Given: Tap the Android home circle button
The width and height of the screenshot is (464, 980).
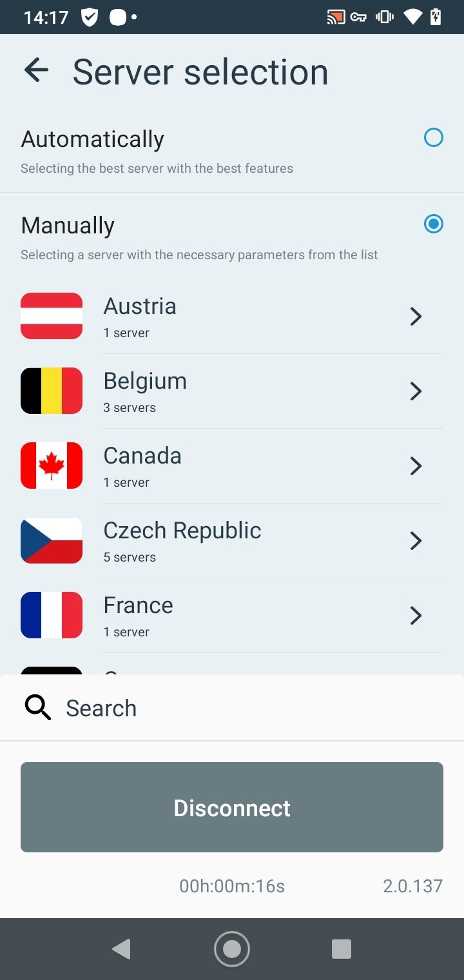Looking at the screenshot, I should 232,949.
